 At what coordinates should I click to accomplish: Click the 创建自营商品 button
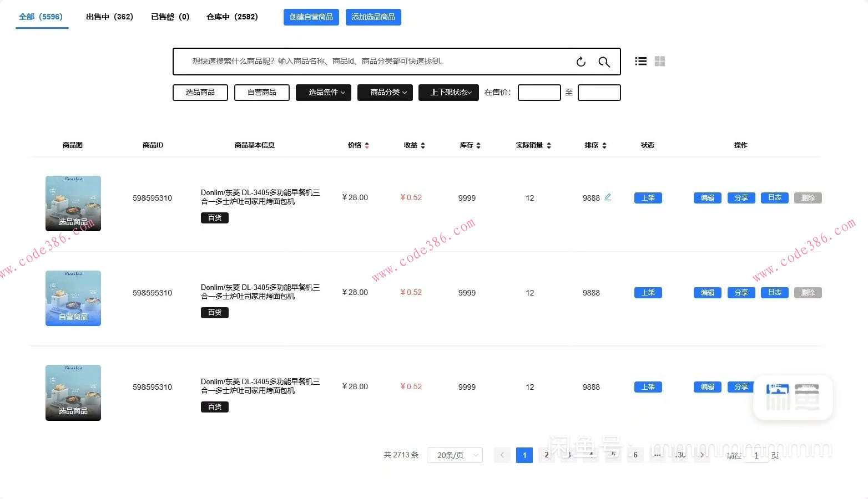[x=311, y=17]
